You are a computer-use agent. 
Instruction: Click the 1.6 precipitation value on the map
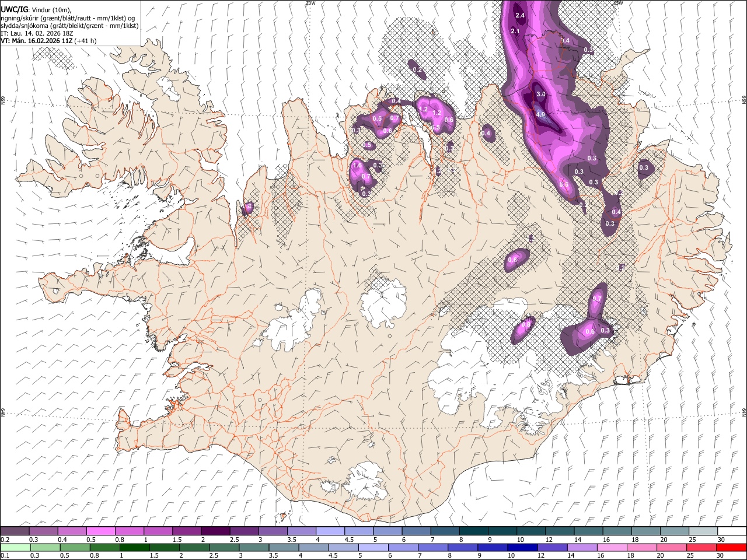358,166
